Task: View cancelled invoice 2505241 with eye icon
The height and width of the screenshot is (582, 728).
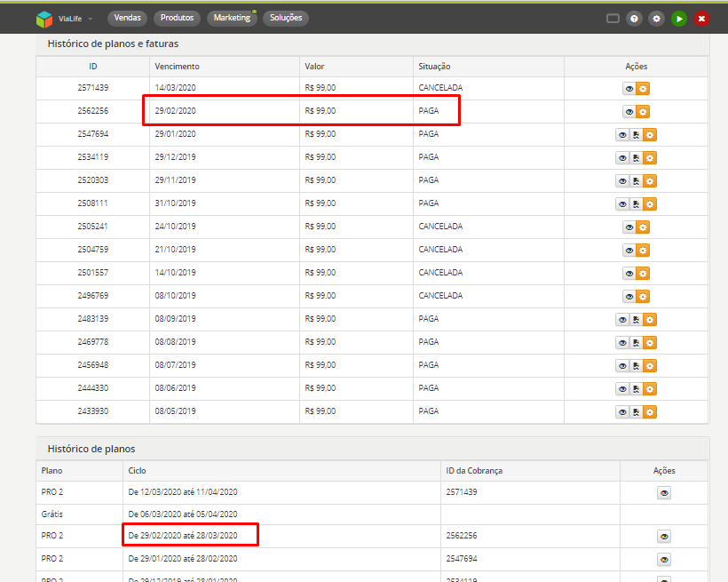Action: pos(629,227)
